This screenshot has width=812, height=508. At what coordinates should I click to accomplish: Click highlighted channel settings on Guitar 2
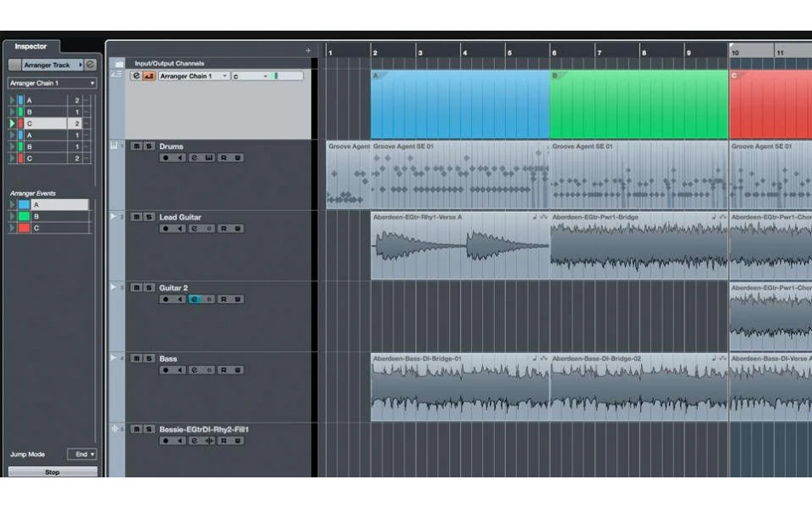click(194, 299)
